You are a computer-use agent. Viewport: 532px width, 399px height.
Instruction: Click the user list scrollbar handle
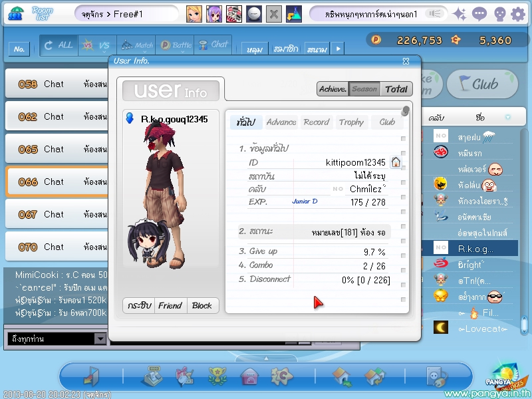point(524,325)
